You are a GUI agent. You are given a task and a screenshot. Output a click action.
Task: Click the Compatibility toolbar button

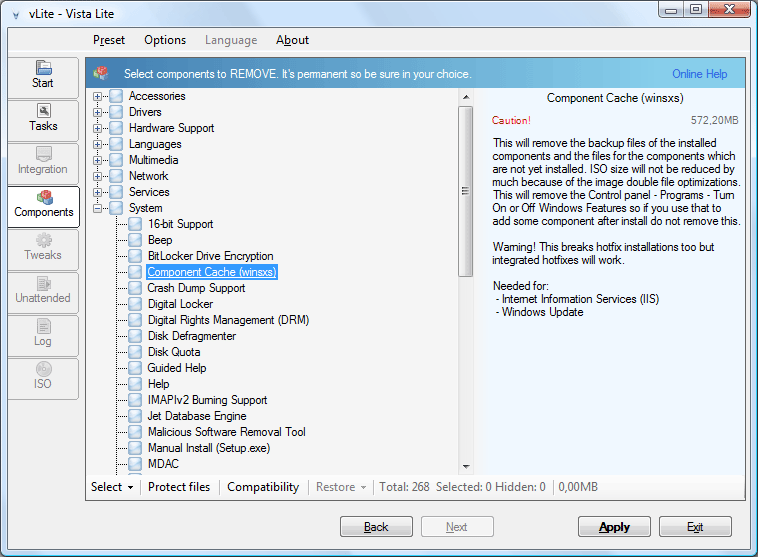pyautogui.click(x=263, y=487)
